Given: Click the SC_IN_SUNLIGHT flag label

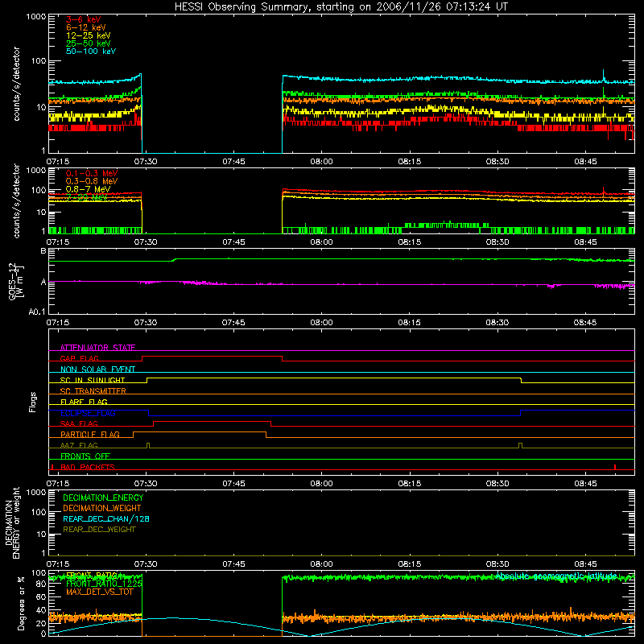Looking at the screenshot, I should [x=93, y=380].
